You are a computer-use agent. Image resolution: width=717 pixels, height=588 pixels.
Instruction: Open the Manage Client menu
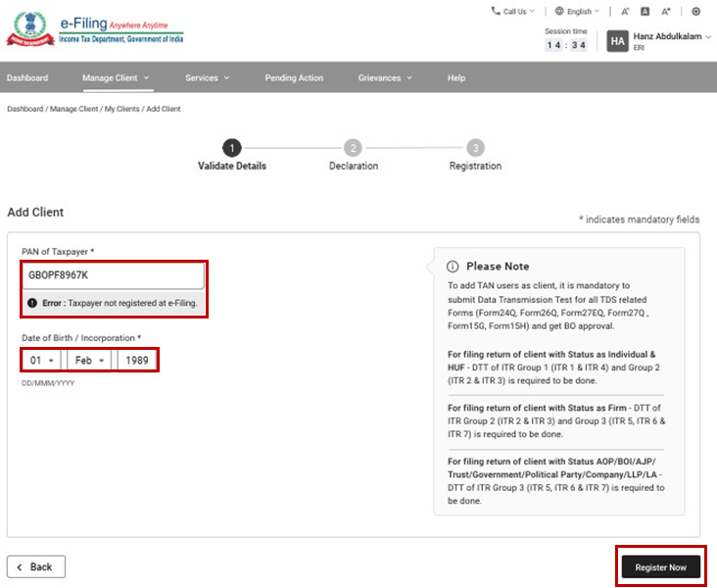[x=116, y=77]
